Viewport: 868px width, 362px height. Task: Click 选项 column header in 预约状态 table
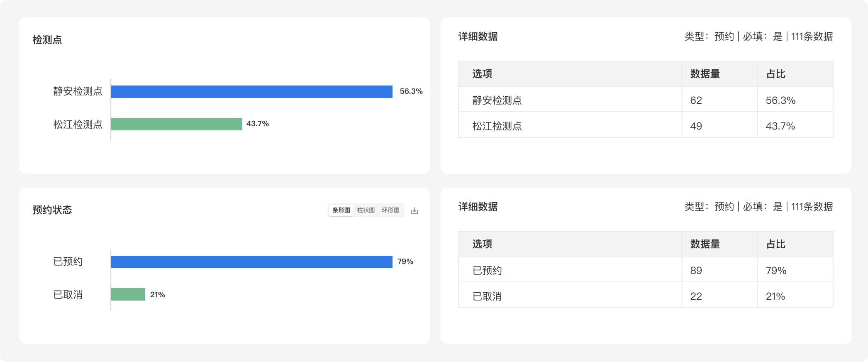(x=482, y=244)
